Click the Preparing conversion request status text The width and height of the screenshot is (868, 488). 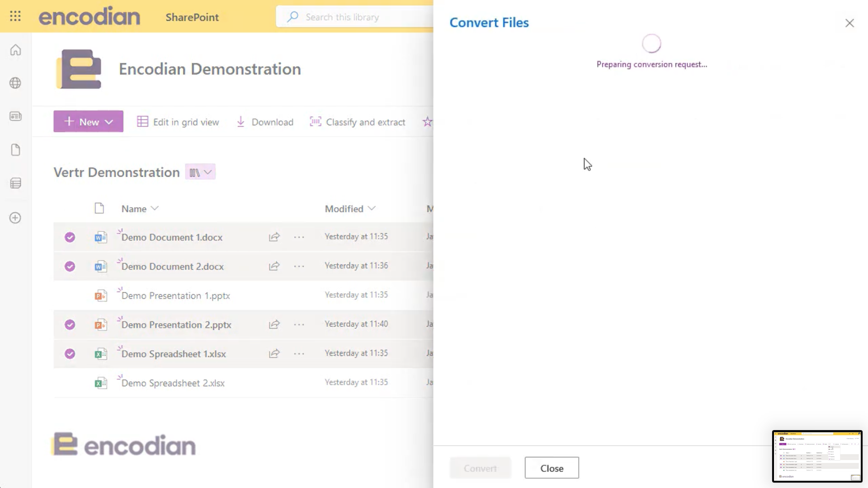pos(651,64)
